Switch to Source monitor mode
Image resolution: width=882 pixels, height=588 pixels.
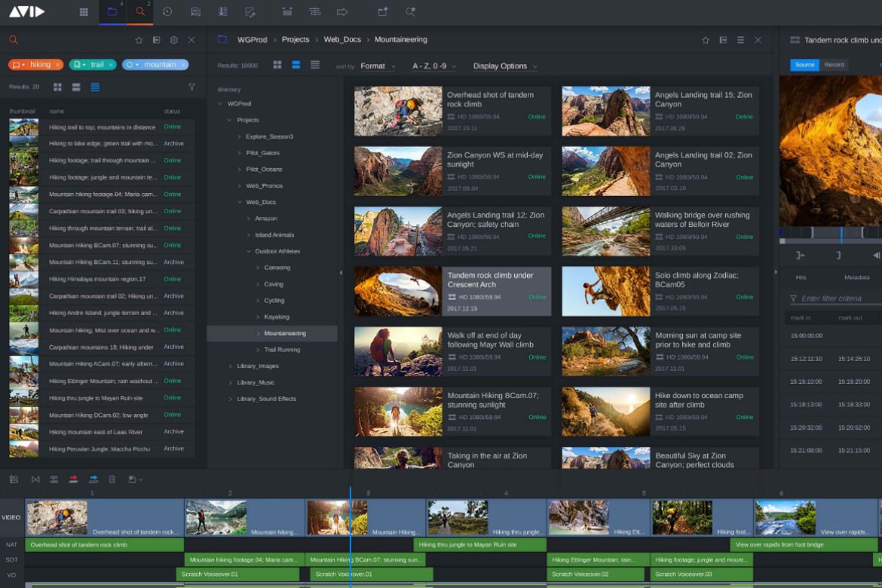(804, 65)
